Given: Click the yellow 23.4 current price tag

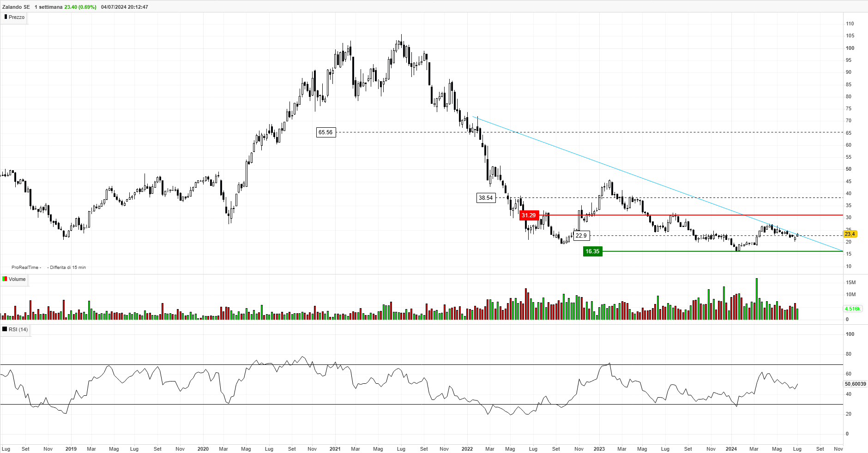Looking at the screenshot, I should (850, 234).
